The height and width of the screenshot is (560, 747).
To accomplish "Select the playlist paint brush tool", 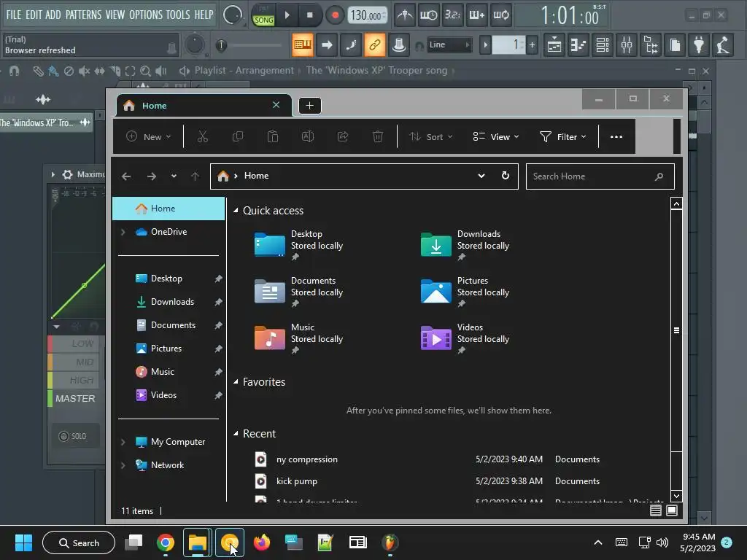I will (x=53, y=71).
